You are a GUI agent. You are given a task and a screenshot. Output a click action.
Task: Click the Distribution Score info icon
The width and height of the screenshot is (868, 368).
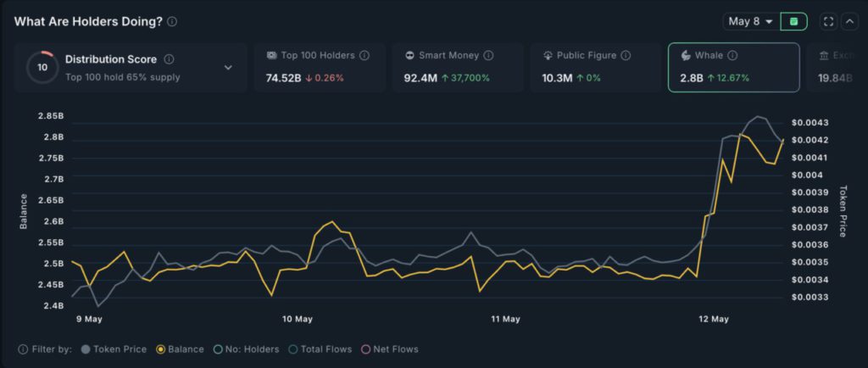coord(170,59)
